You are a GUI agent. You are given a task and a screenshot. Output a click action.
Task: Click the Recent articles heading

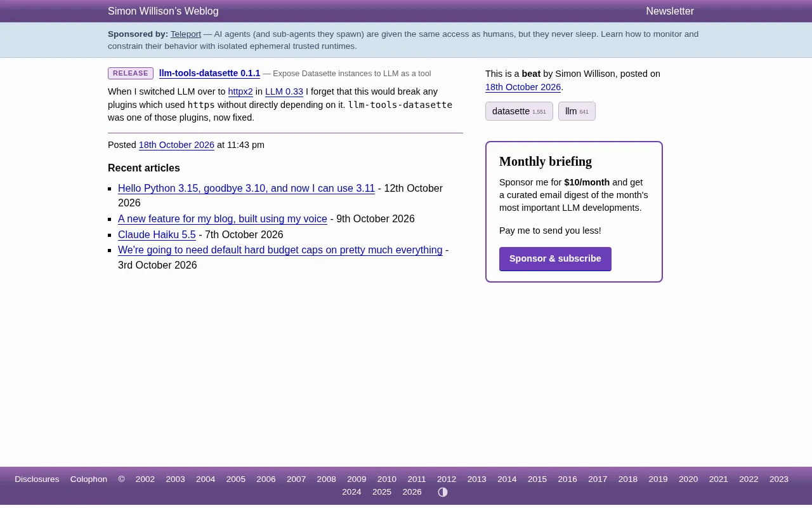[x=144, y=168]
